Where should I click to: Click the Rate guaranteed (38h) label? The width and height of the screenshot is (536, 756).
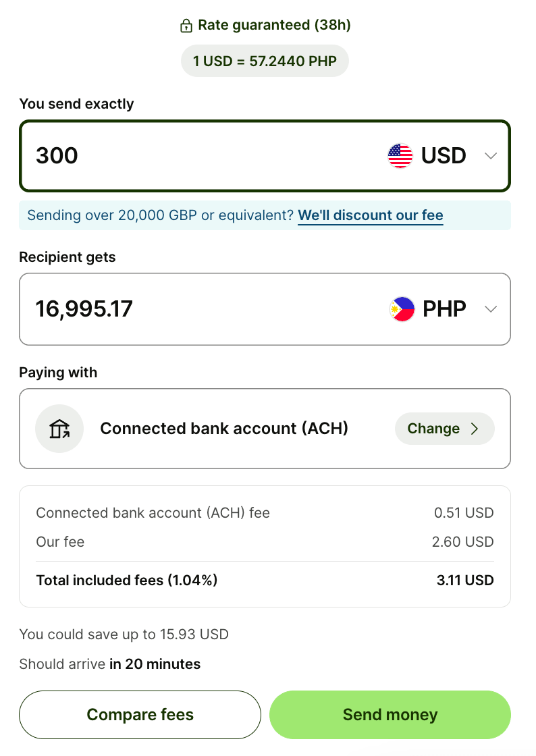[x=274, y=26]
